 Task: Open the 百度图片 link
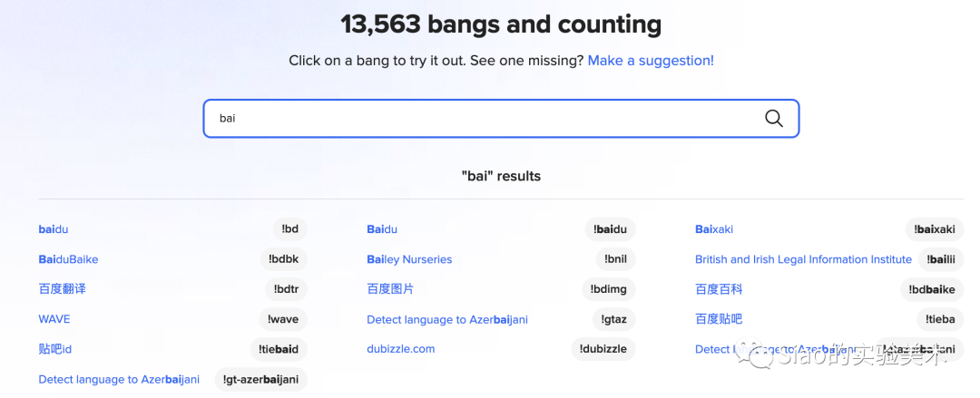point(390,289)
